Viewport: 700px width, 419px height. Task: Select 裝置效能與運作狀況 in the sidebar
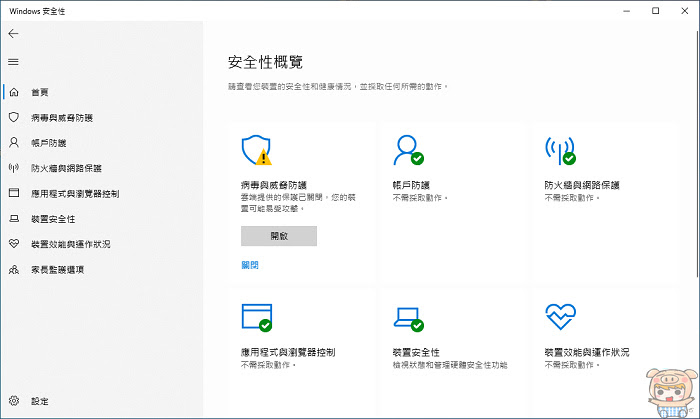coord(71,244)
